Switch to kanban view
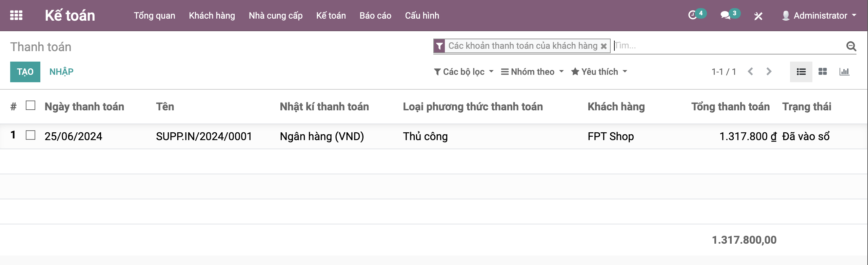Image resolution: width=868 pixels, height=265 pixels. click(823, 72)
